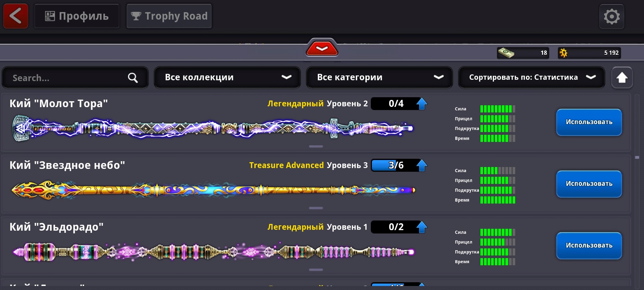Open the "Все категории" dropdown
The height and width of the screenshot is (290, 644).
point(379,78)
